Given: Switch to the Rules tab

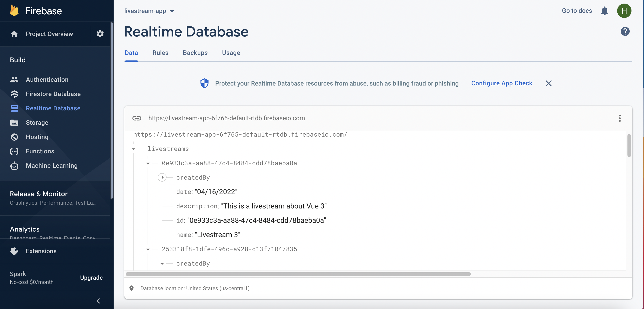Looking at the screenshot, I should (x=160, y=53).
